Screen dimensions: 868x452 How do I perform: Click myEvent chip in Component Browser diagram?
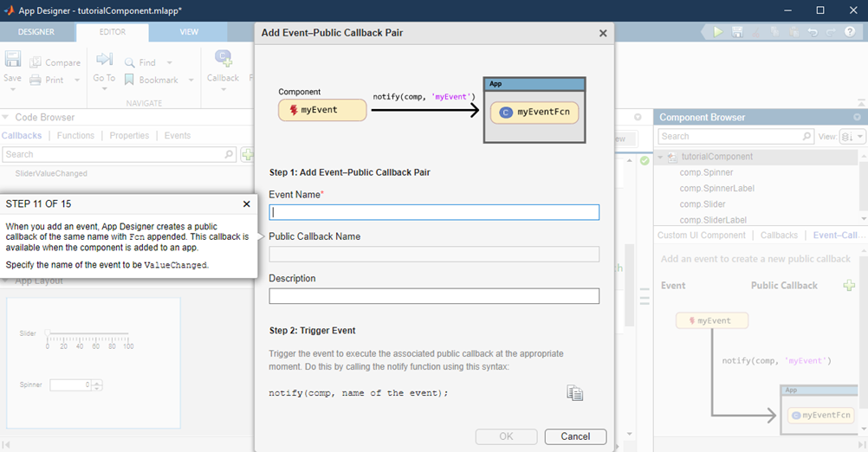712,320
